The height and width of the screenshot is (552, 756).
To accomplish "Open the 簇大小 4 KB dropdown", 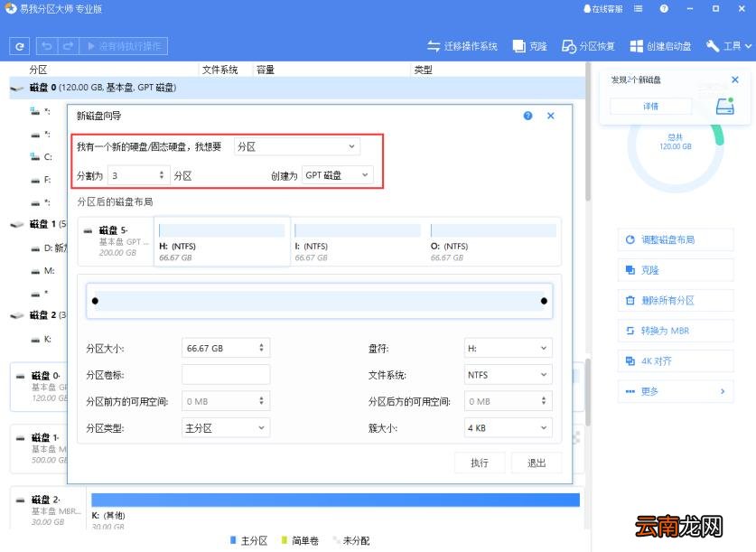I will (509, 428).
